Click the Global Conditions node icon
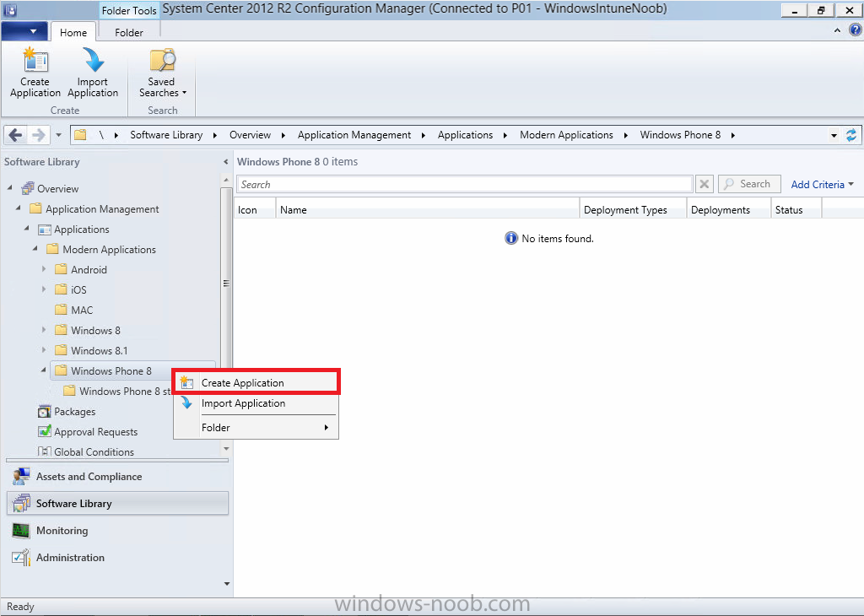Screen dimensions: 864x616 44,451
